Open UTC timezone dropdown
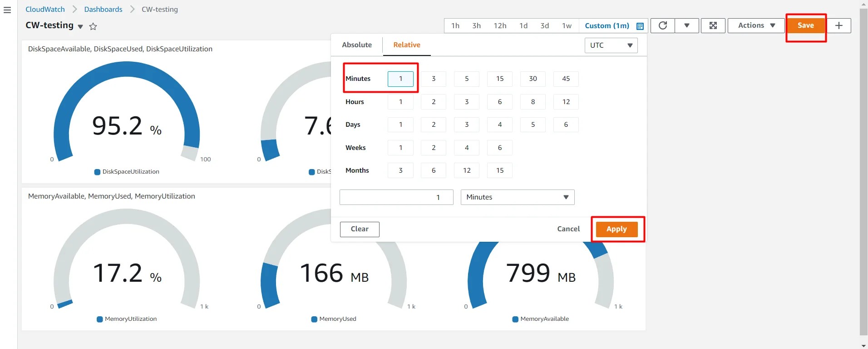868x349 pixels. tap(611, 45)
